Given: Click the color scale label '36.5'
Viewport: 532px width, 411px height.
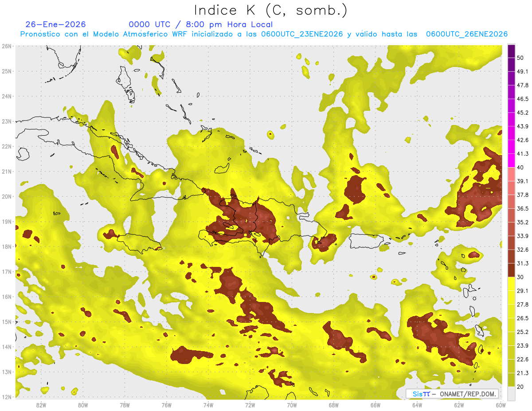Looking at the screenshot, I should 522,208.
